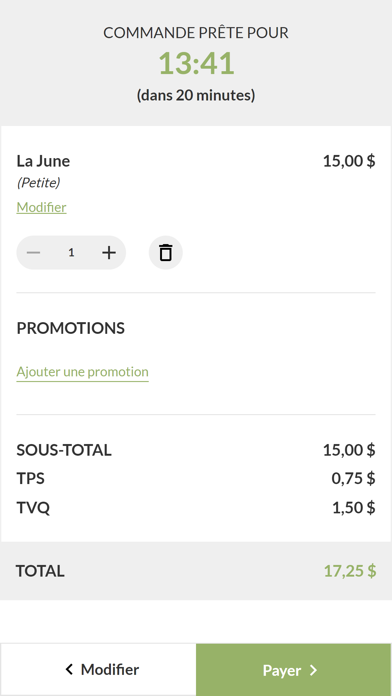The image size is (392, 696).
Task: Proceed with the green Payer button
Action: coord(293,670)
